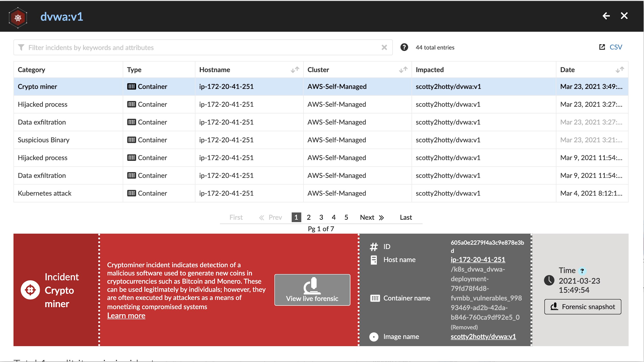Click the Kubernetes dvwa:v1 logo icon

[x=18, y=17]
